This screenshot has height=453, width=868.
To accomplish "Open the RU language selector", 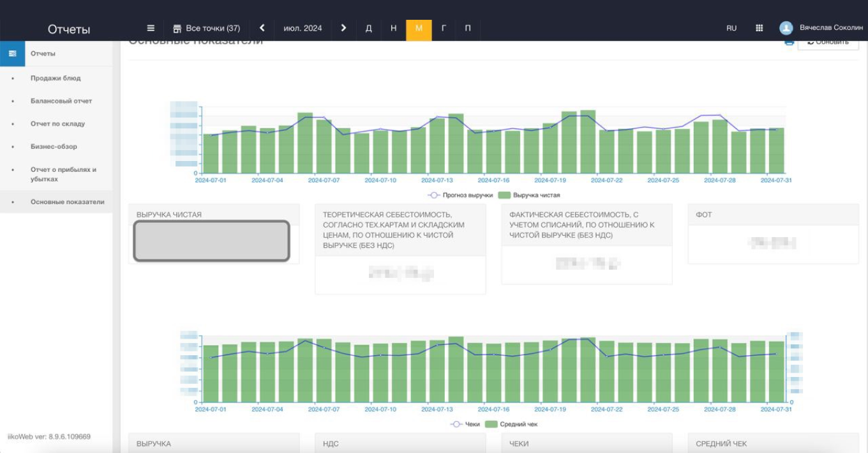I will tap(731, 28).
